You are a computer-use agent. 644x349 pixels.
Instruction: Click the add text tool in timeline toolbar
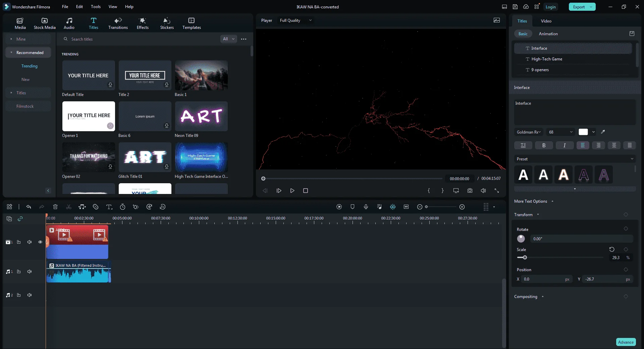tap(109, 207)
